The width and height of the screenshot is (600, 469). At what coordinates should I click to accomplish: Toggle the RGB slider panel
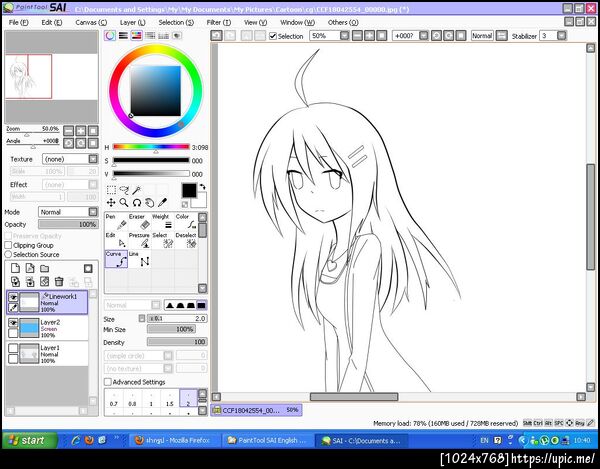[123, 36]
